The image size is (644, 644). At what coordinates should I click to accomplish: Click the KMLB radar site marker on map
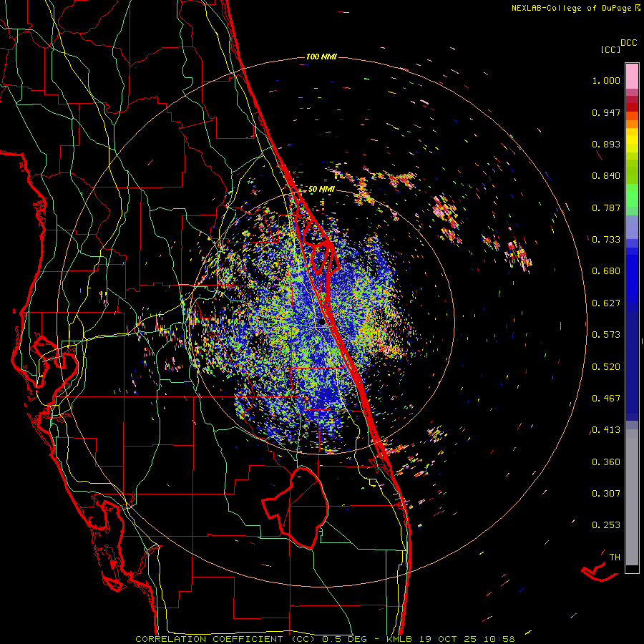tap(323, 323)
